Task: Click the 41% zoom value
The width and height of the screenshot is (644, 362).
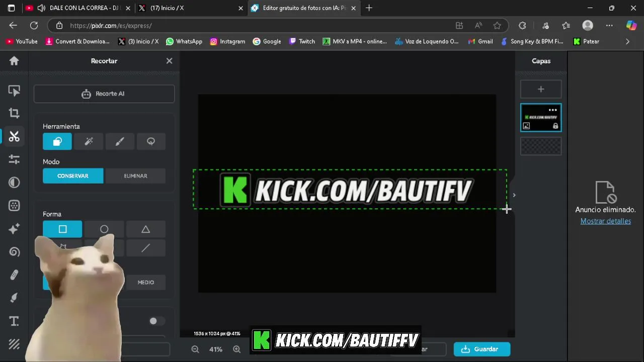Action: (x=216, y=349)
